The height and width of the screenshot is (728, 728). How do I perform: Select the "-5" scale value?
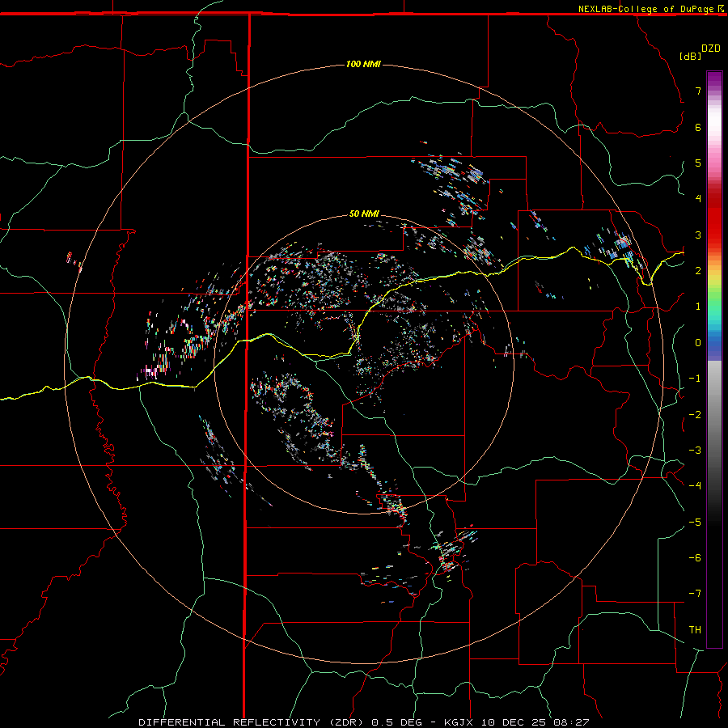pyautogui.click(x=695, y=523)
